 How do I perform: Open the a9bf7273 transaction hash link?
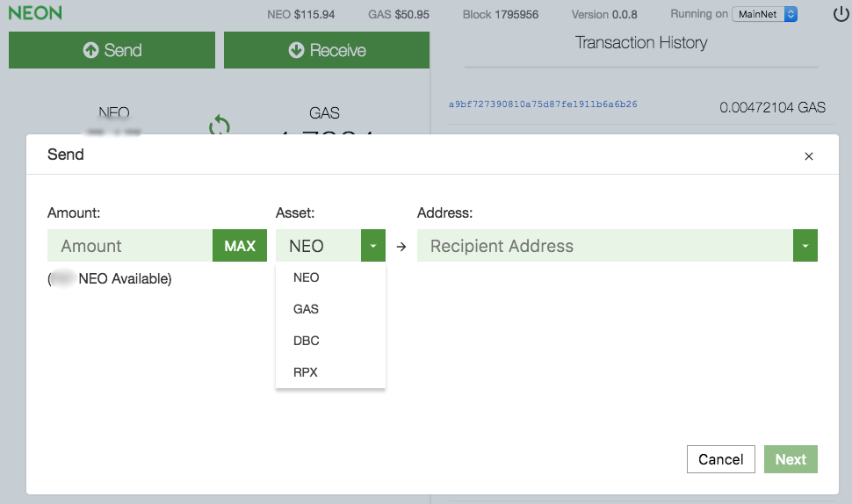pos(543,104)
